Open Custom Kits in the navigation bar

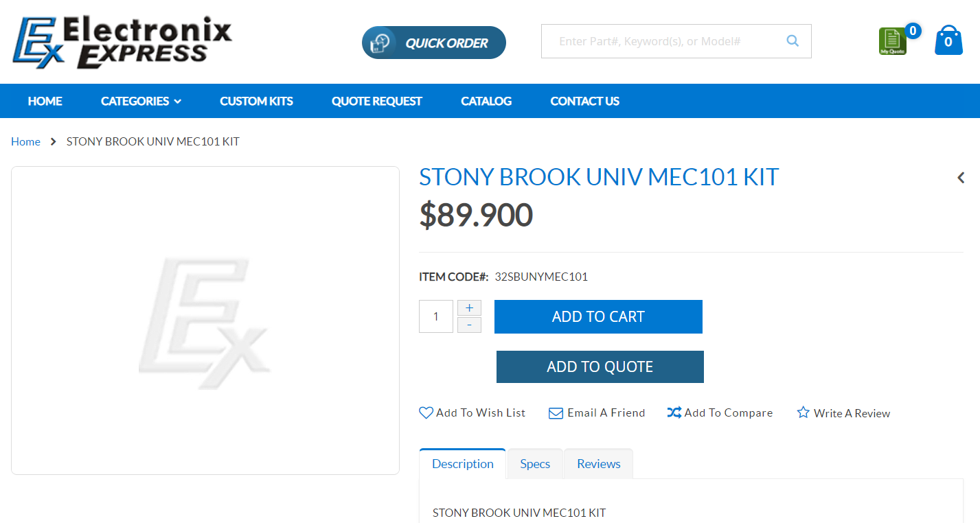[x=256, y=101]
